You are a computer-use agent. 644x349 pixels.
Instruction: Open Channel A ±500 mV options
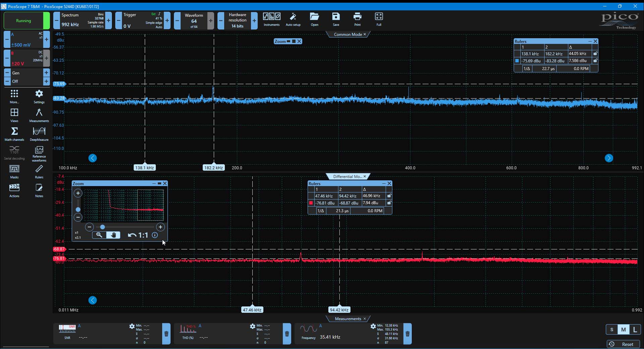[26, 40]
